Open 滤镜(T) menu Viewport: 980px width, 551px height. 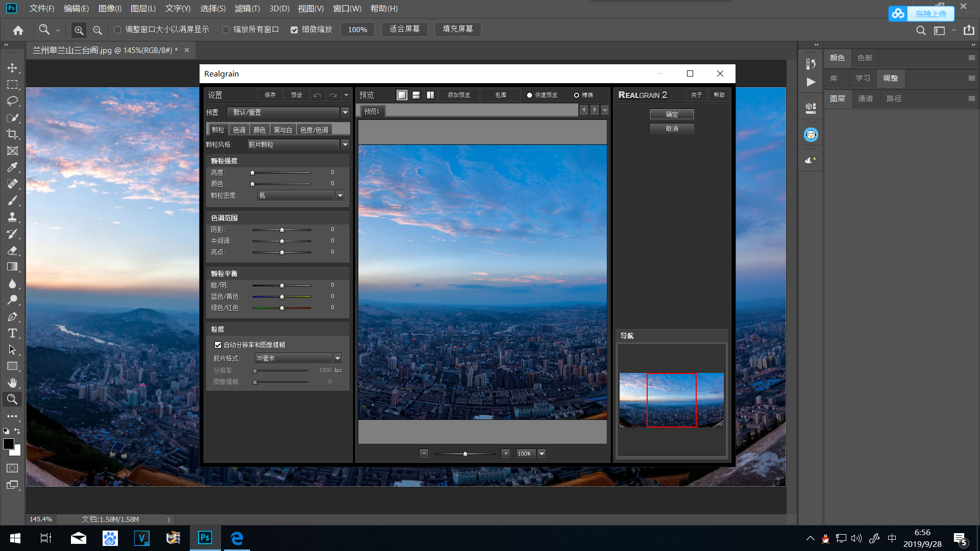247,9
